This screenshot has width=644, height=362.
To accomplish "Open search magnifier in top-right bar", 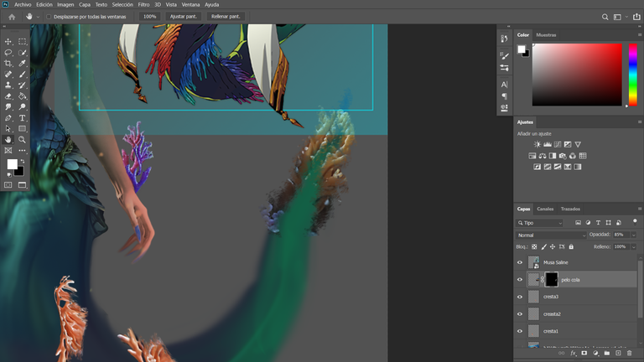I will (605, 17).
